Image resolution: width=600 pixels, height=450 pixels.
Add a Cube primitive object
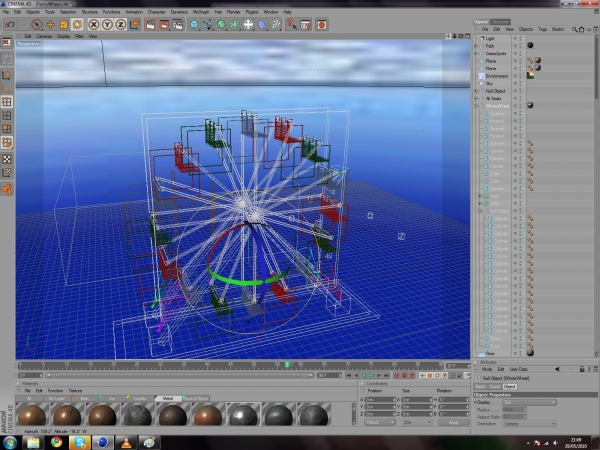click(x=194, y=25)
